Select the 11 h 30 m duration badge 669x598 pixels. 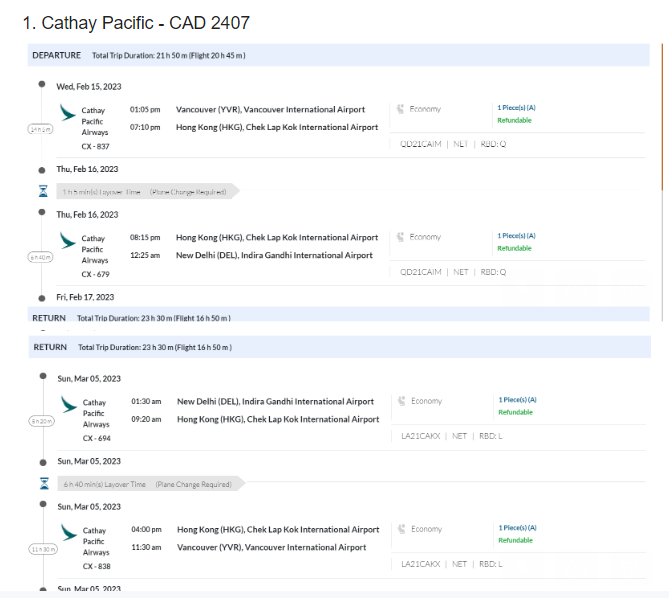[43, 549]
